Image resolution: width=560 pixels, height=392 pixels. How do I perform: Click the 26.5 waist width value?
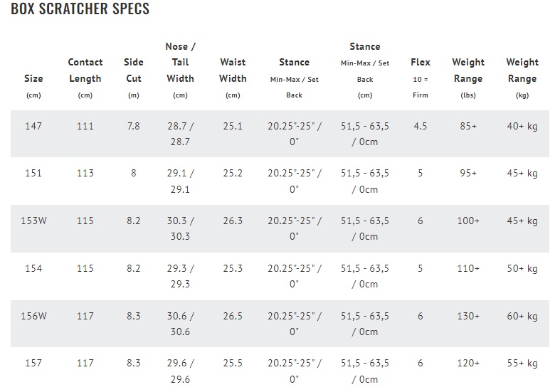point(233,316)
